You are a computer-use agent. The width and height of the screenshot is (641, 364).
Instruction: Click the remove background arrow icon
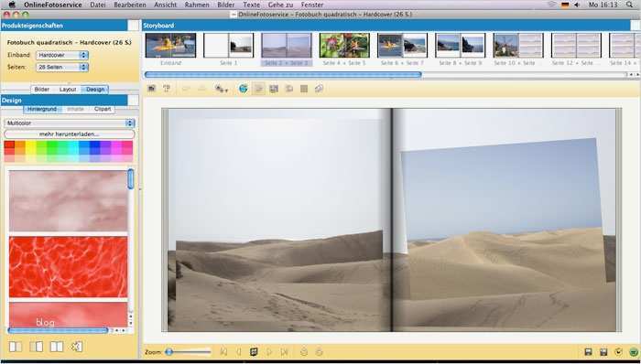(76, 347)
